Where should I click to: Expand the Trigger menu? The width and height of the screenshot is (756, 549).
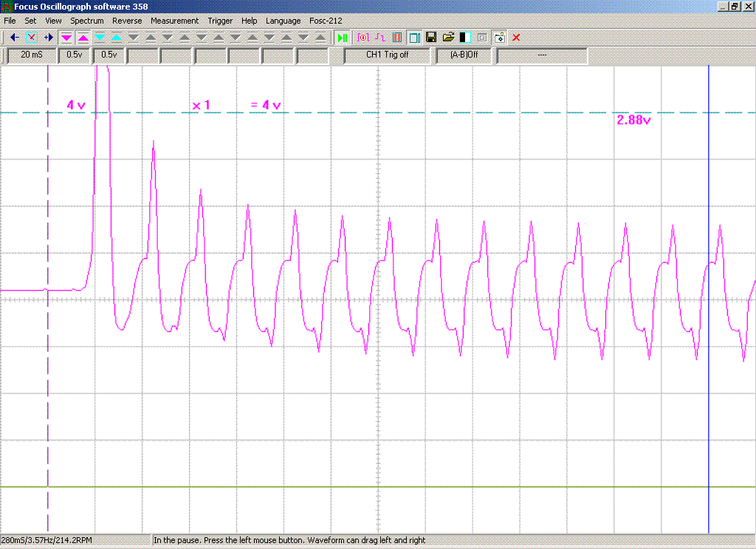pyautogui.click(x=220, y=21)
